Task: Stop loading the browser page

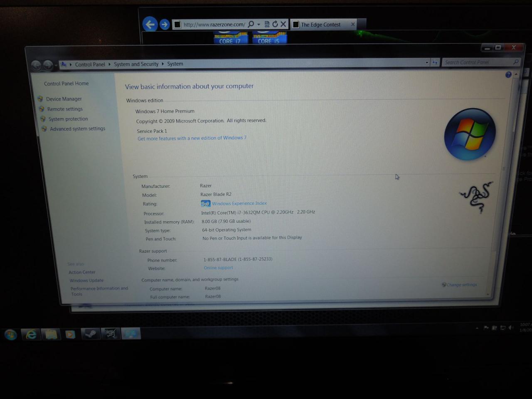Action: tap(283, 24)
